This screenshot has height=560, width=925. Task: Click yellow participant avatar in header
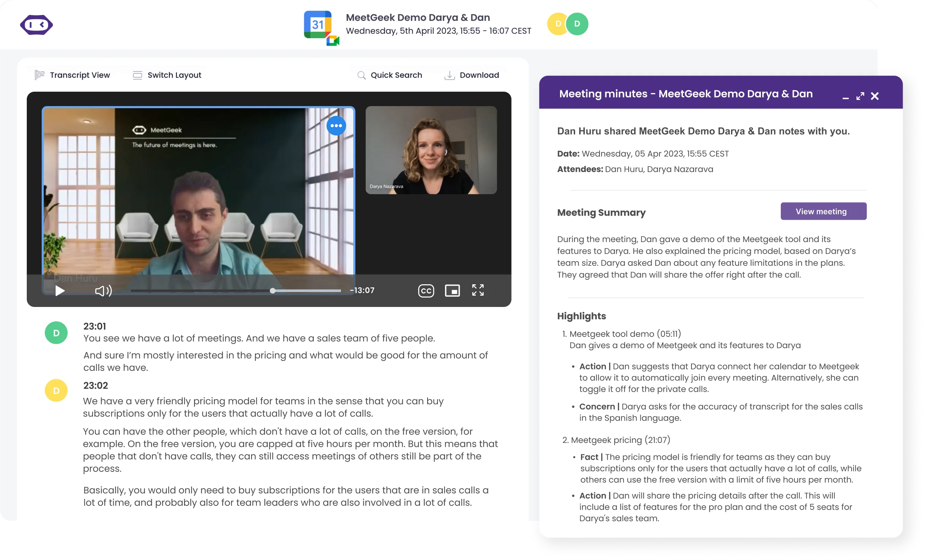pos(558,24)
